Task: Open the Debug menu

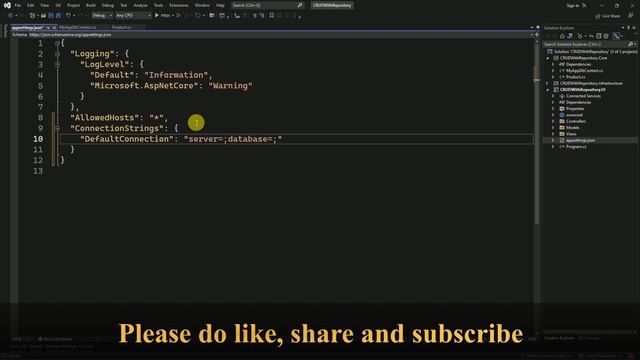Action: pyautogui.click(x=108, y=5)
